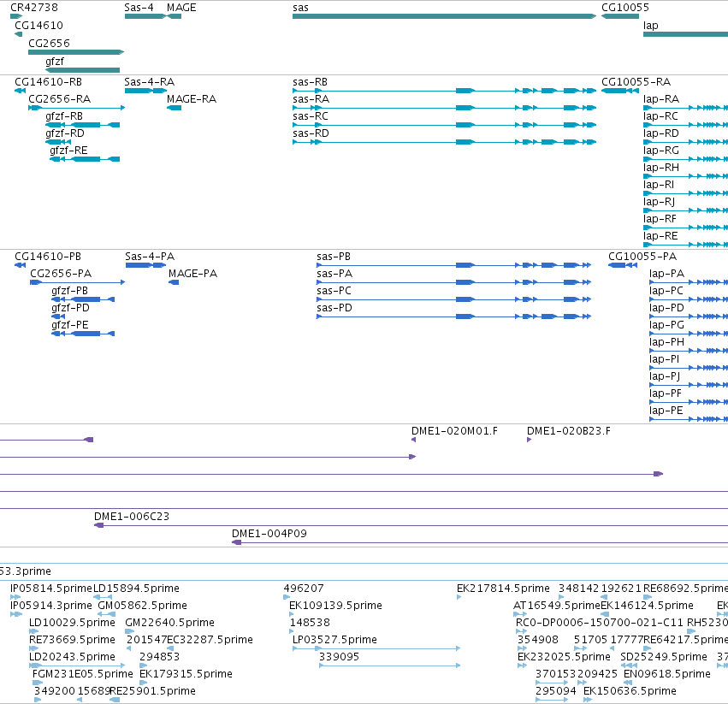This screenshot has width=728, height=704.
Task: Select transcript CG2656-RA
Action: coord(77,108)
